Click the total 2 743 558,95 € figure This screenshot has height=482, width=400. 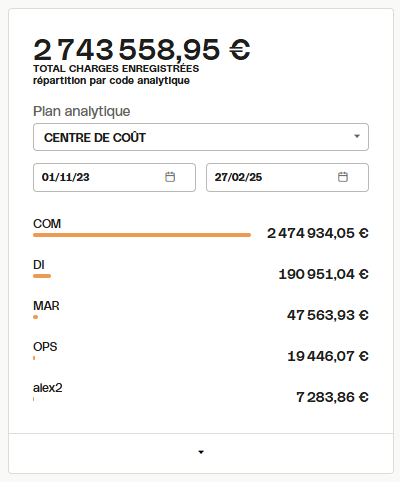click(x=142, y=50)
